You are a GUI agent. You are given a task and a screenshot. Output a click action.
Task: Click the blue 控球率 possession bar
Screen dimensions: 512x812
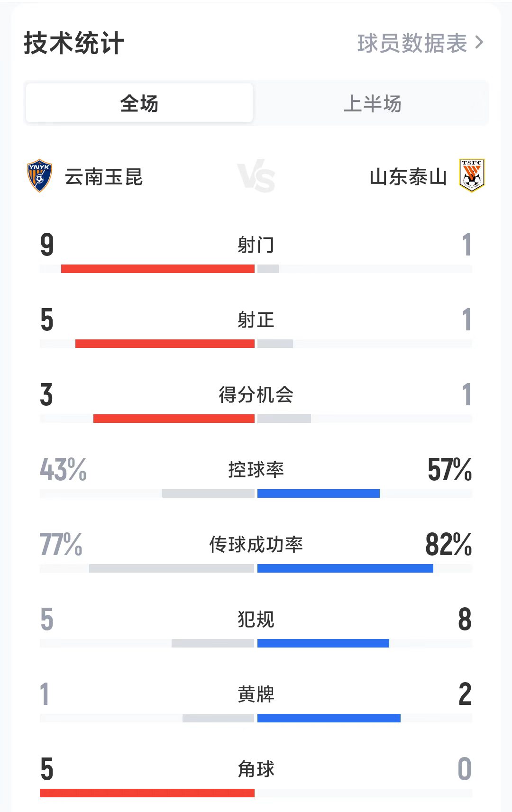click(319, 493)
